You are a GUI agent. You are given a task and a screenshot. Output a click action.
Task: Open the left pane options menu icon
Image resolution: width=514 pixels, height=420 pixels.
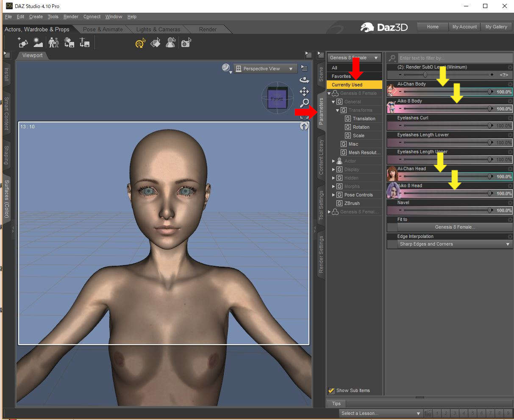(x=6, y=55)
